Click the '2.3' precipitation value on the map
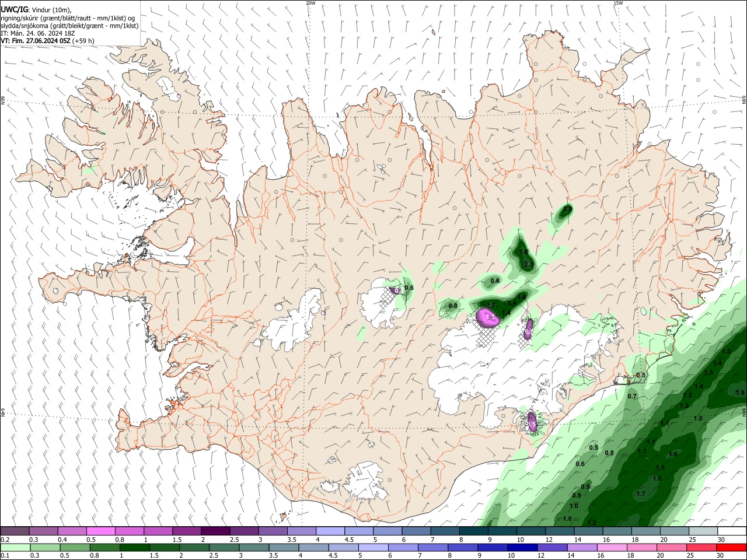The width and height of the screenshot is (747, 560). [529, 264]
